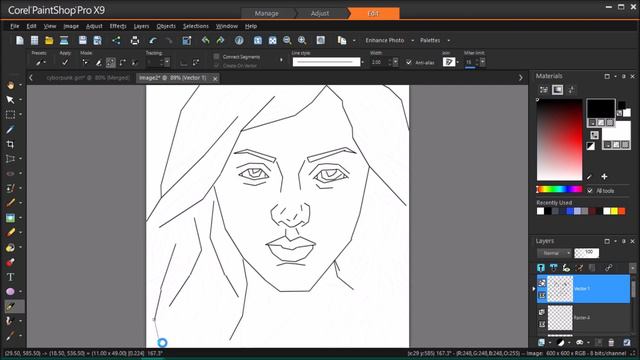Screen dimensions: 640x360
Task: Open the Objects menu
Action: click(166, 26)
